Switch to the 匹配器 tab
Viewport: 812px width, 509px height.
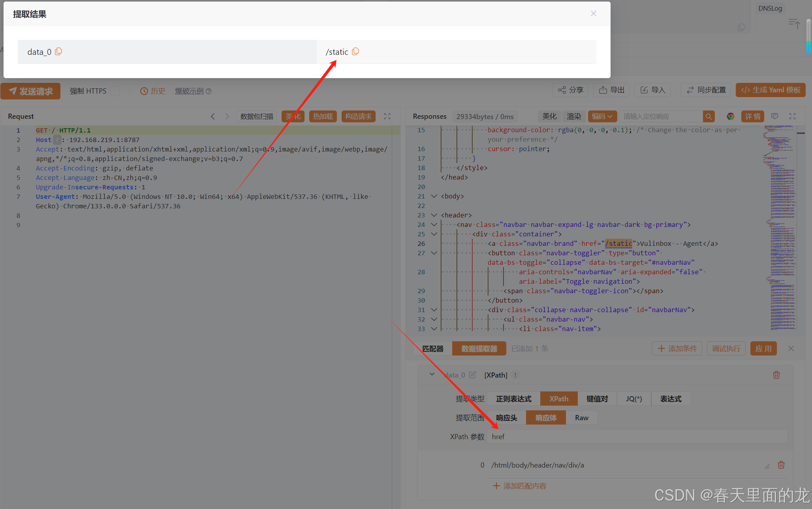tap(433, 349)
